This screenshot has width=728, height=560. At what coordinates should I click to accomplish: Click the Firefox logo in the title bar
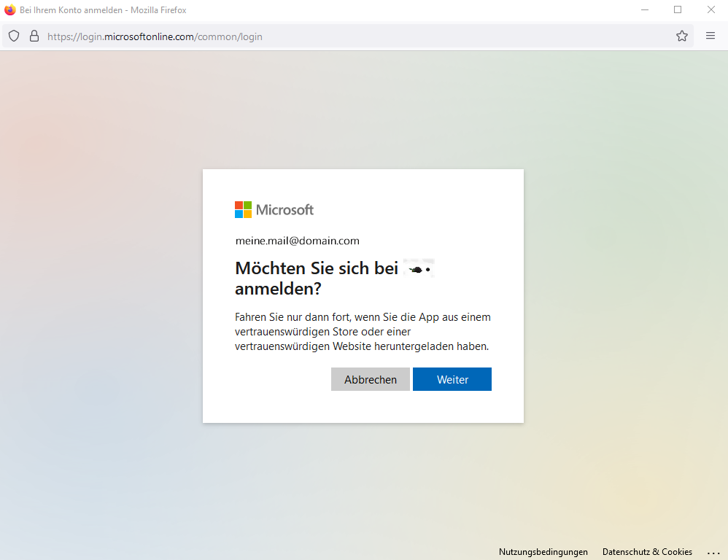[10, 9]
